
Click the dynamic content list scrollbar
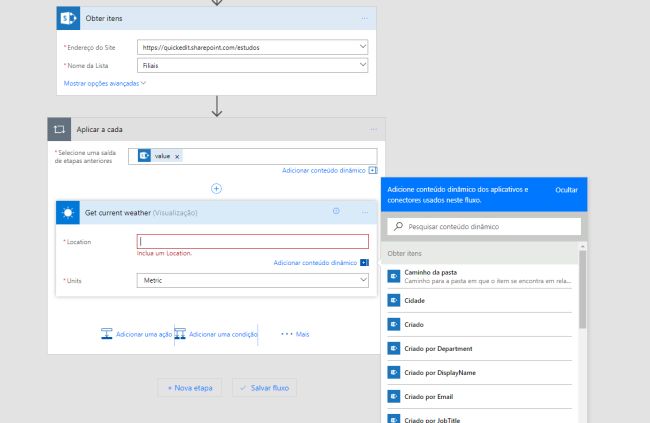[582, 289]
